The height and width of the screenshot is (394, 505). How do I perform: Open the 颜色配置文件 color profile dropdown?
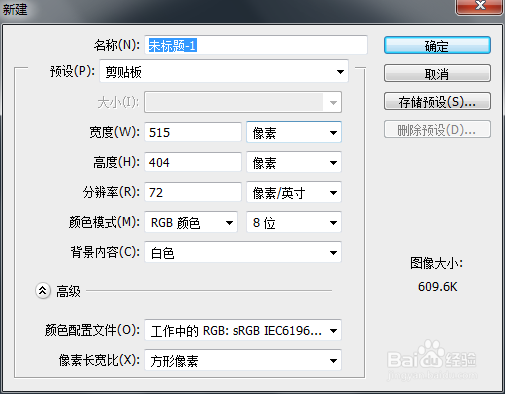coord(243,330)
